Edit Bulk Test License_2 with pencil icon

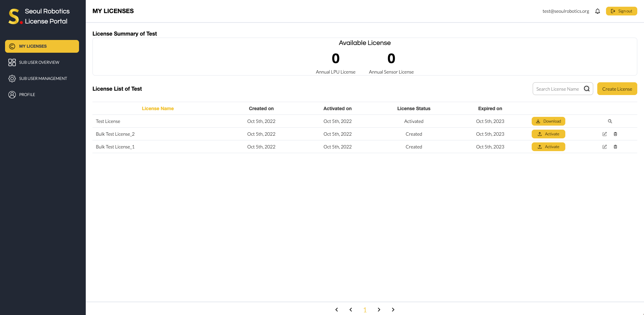click(604, 134)
